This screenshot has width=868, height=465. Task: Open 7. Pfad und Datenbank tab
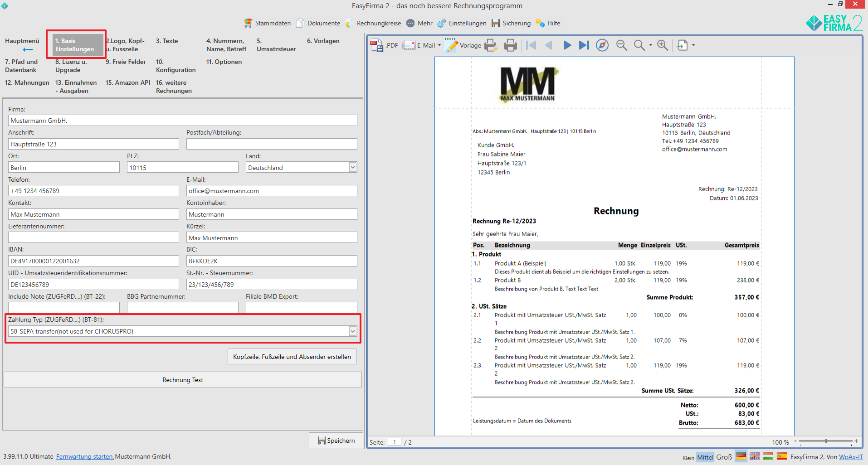point(21,66)
